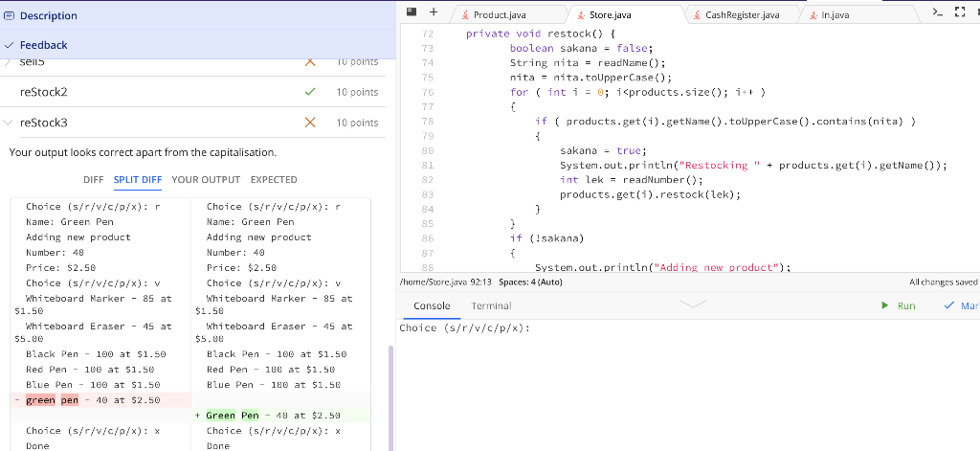
Task: Open the CashRegister.java tab
Action: point(741,15)
